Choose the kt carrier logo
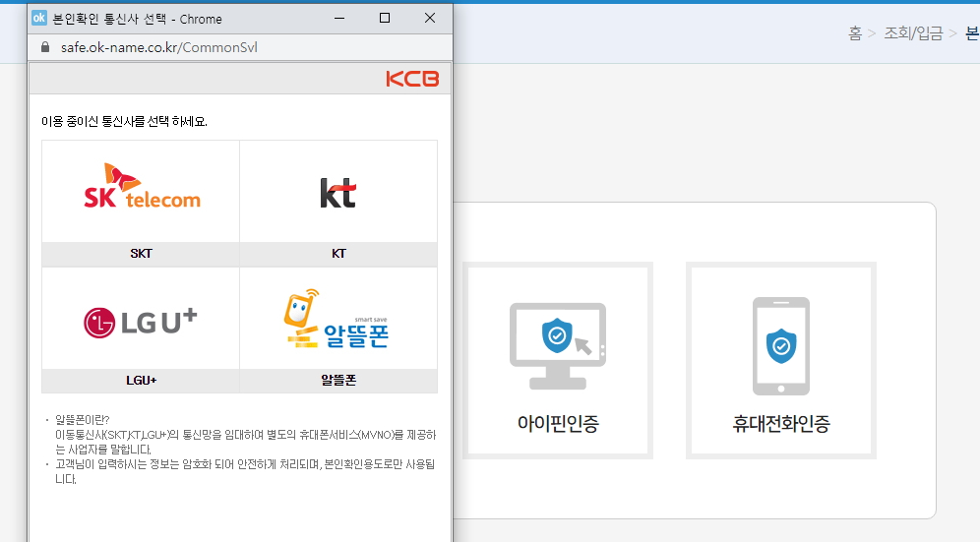 pos(338,193)
